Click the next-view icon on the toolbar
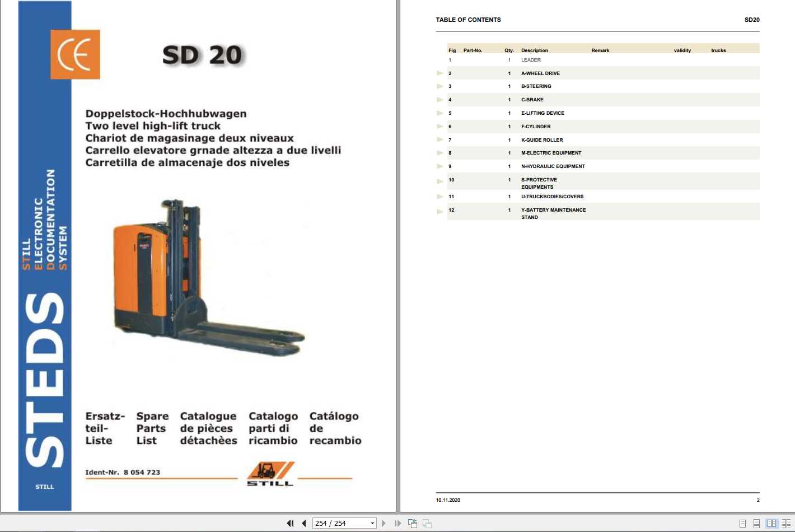 [427, 523]
